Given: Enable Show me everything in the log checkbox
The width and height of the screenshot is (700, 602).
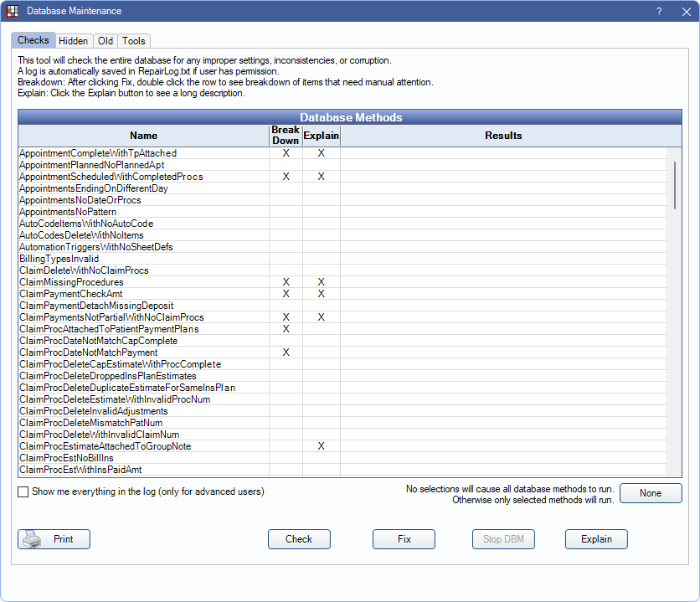Looking at the screenshot, I should click(x=23, y=492).
